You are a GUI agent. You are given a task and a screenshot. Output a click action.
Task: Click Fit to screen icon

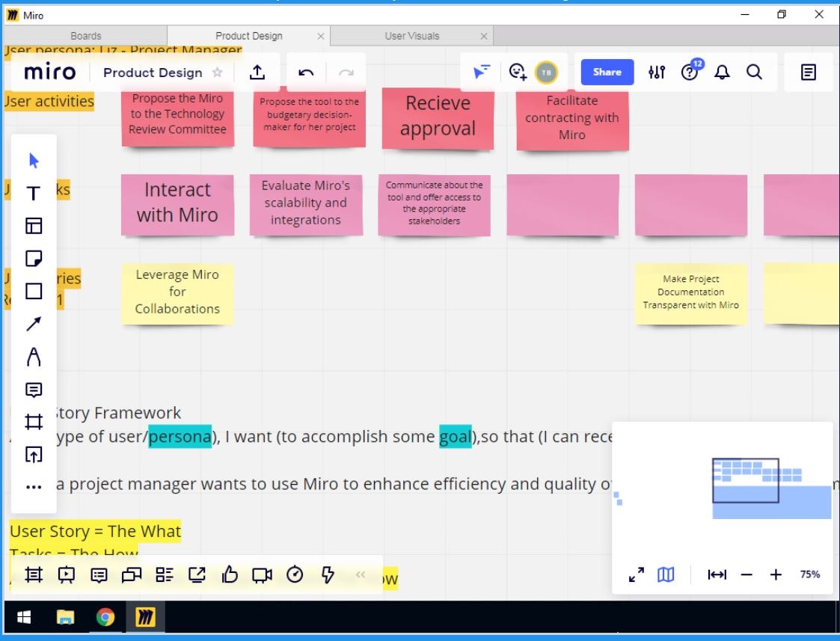(x=717, y=574)
